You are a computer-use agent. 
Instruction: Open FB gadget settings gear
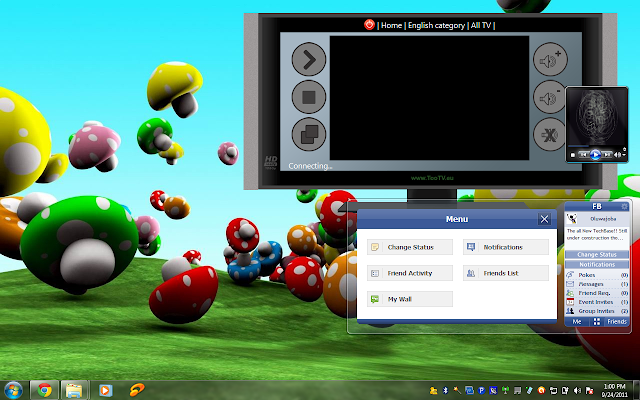point(624,207)
